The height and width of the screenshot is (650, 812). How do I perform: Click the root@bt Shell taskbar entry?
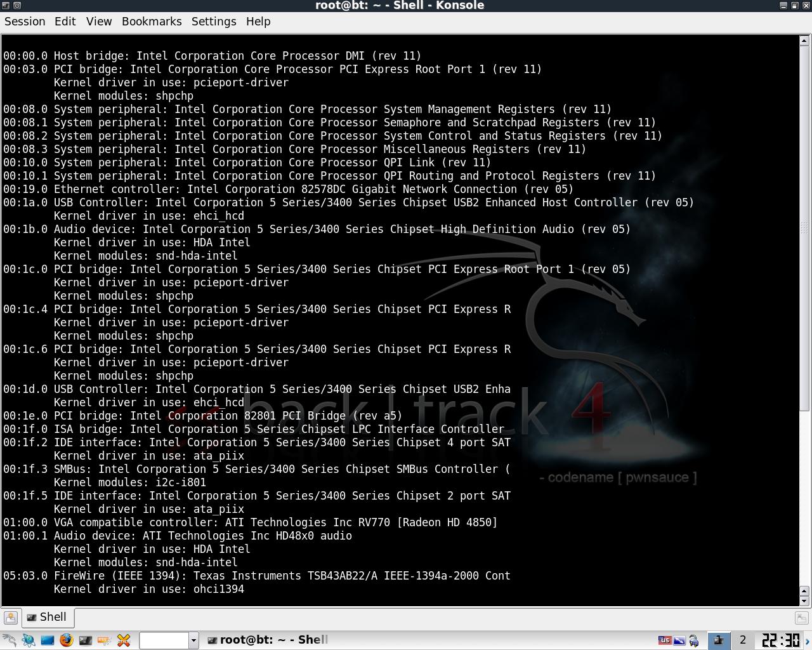(x=267, y=640)
